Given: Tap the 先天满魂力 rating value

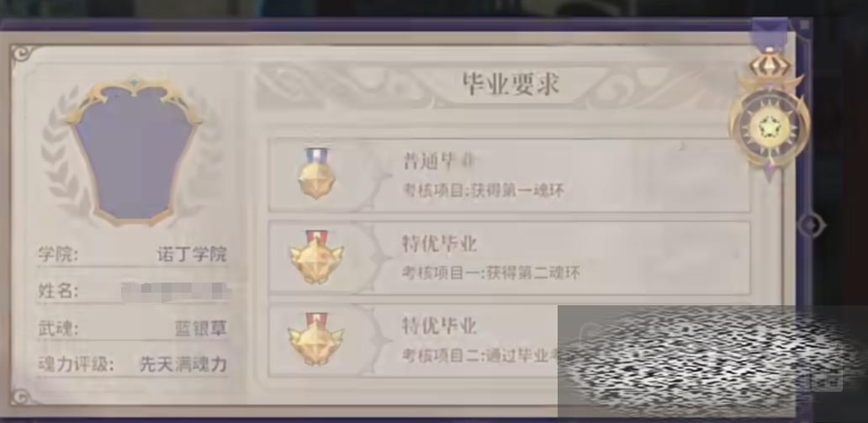Looking at the screenshot, I should [x=183, y=365].
